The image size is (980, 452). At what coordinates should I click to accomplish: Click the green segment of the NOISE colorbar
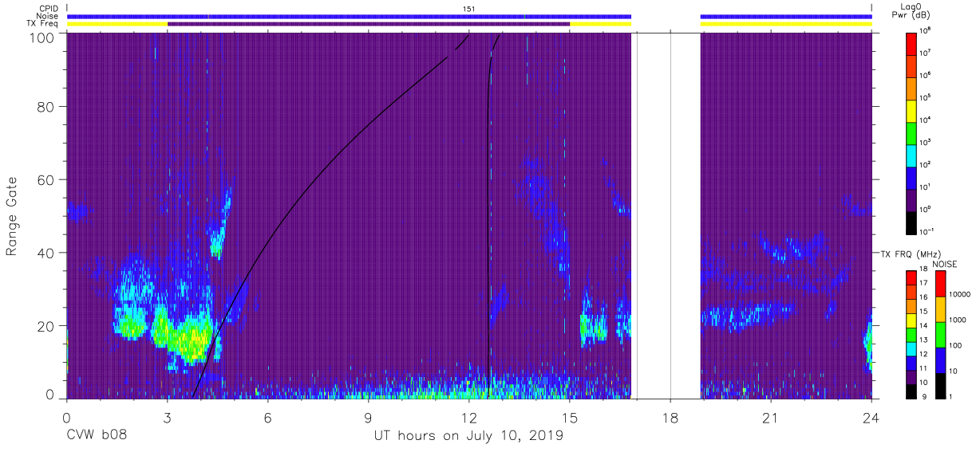939,333
